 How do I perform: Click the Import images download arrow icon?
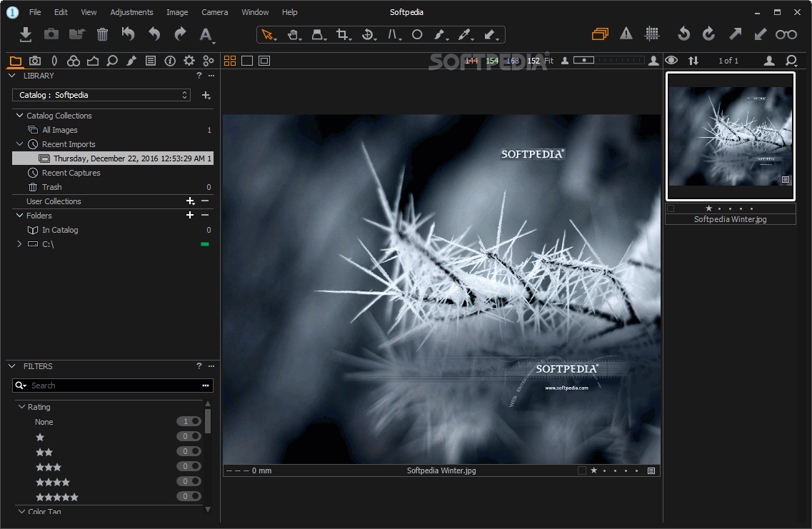point(26,35)
